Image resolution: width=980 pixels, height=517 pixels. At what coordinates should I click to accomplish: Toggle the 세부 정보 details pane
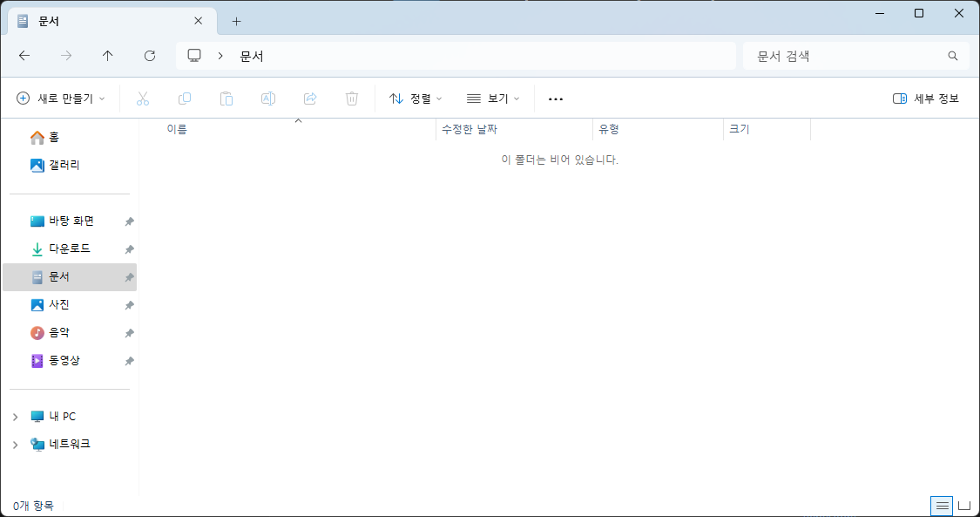coord(926,99)
